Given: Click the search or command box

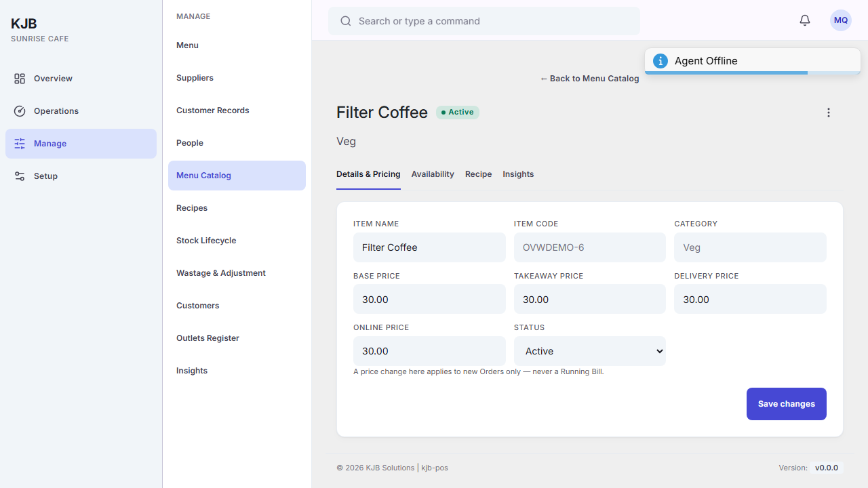Looking at the screenshot, I should point(484,21).
